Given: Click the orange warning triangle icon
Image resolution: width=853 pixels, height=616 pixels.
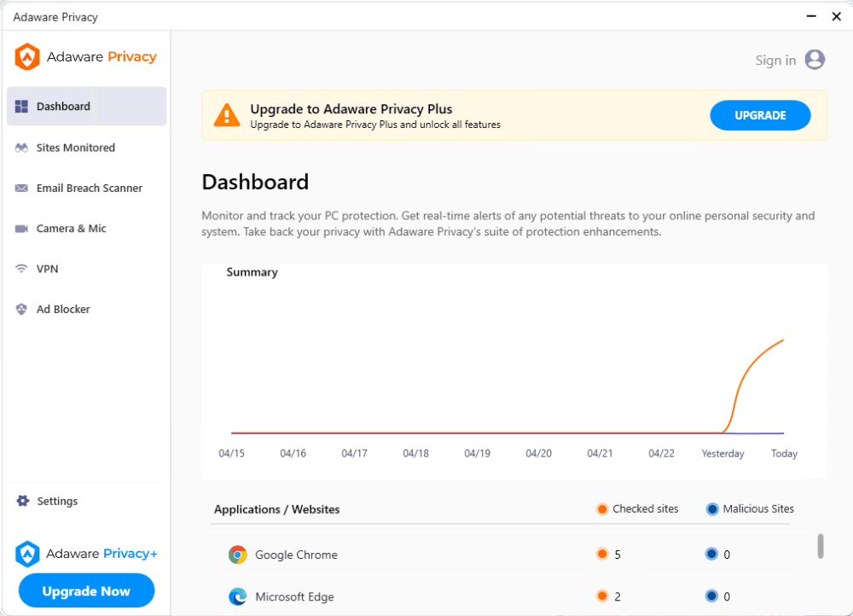Looking at the screenshot, I should (227, 115).
